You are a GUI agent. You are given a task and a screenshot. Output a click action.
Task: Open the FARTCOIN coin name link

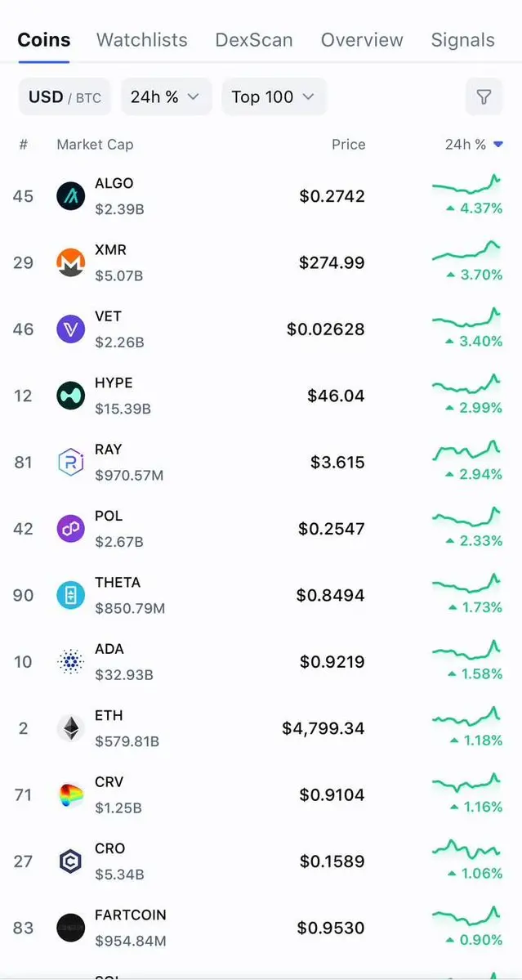(x=131, y=915)
